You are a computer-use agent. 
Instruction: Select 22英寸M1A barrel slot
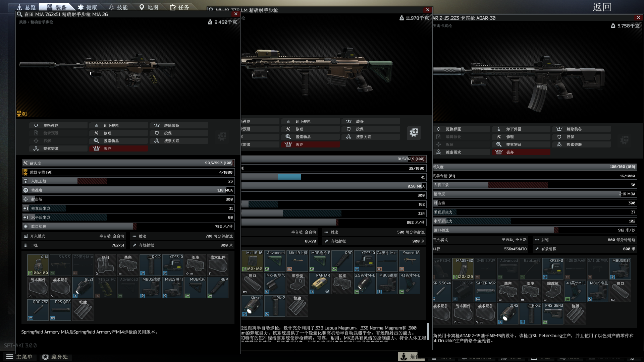pyautogui.click(x=83, y=265)
